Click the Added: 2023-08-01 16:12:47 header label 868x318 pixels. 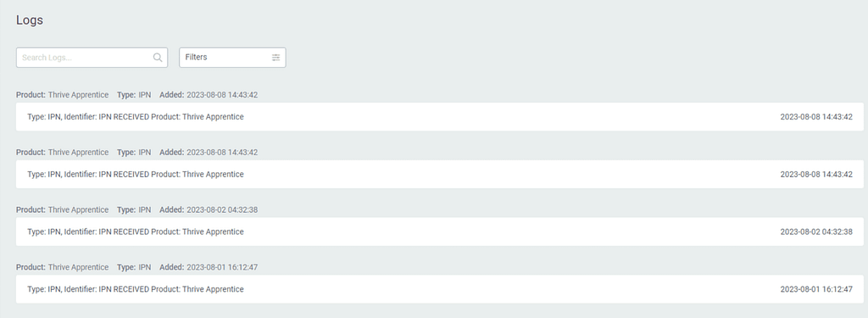[x=209, y=267]
